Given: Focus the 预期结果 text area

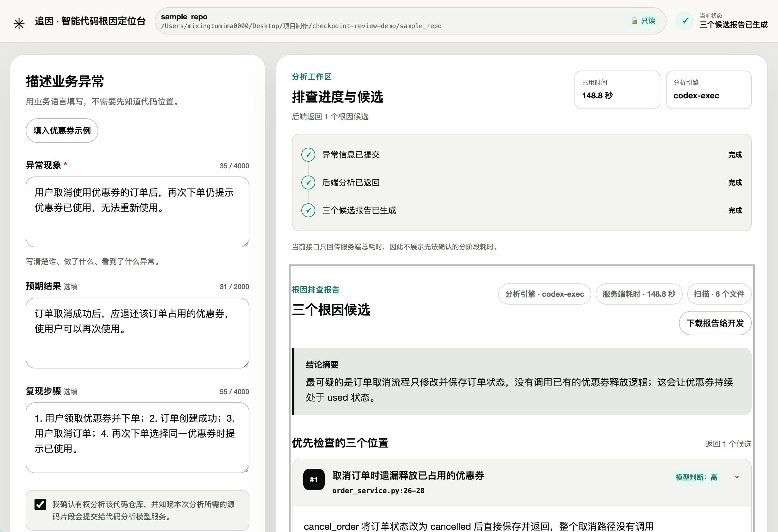Looking at the screenshot, I should point(137,333).
